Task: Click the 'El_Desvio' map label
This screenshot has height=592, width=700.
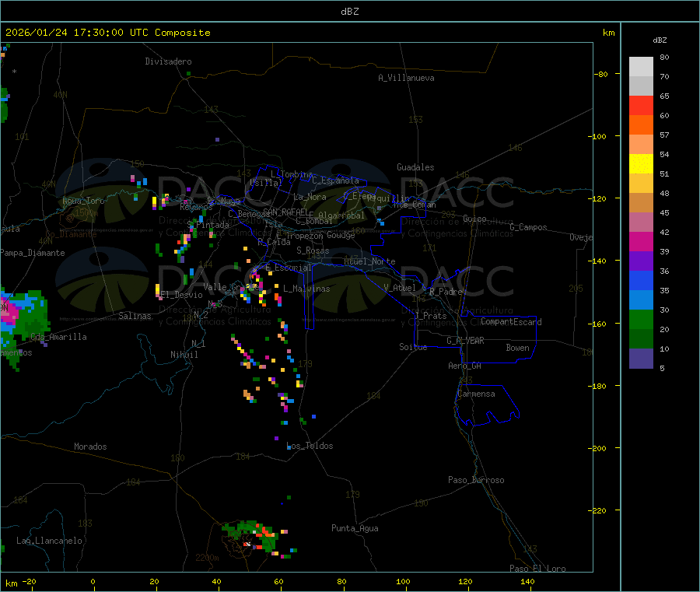Action: click(181, 295)
